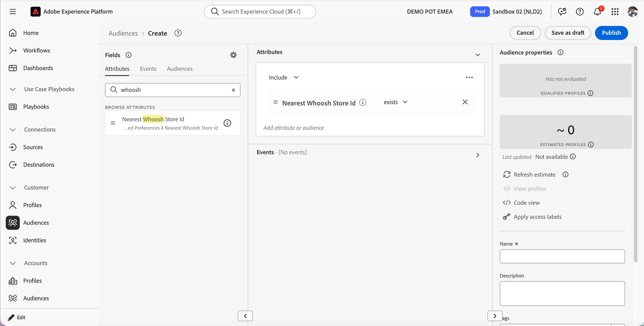Collapse the Audience properties panel arrow
This screenshot has width=644, height=326.
(495, 316)
